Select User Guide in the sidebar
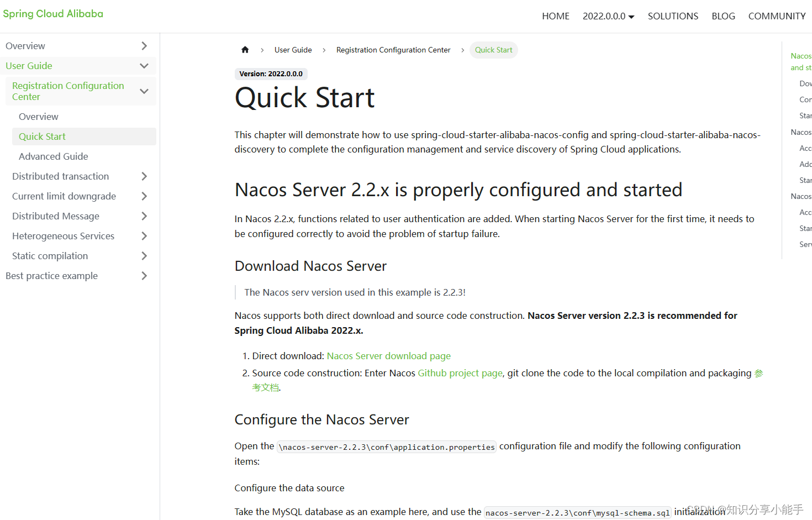 tap(29, 66)
